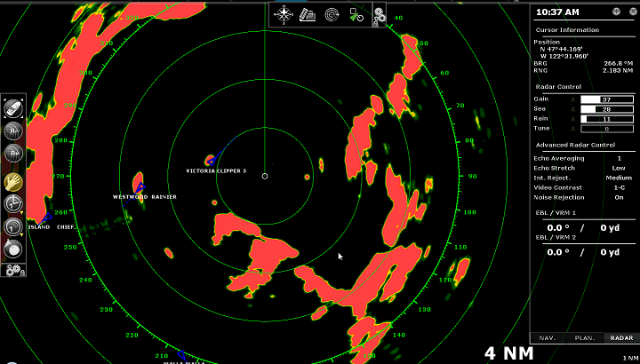Toggle the Sea clutter auto mode indicator
The width and height of the screenshot is (640, 364).
pos(572,108)
